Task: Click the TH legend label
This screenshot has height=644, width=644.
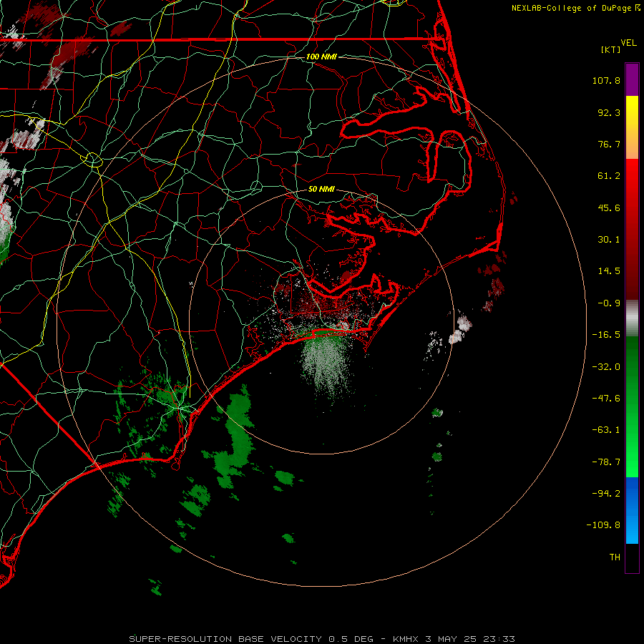Action: [x=615, y=557]
